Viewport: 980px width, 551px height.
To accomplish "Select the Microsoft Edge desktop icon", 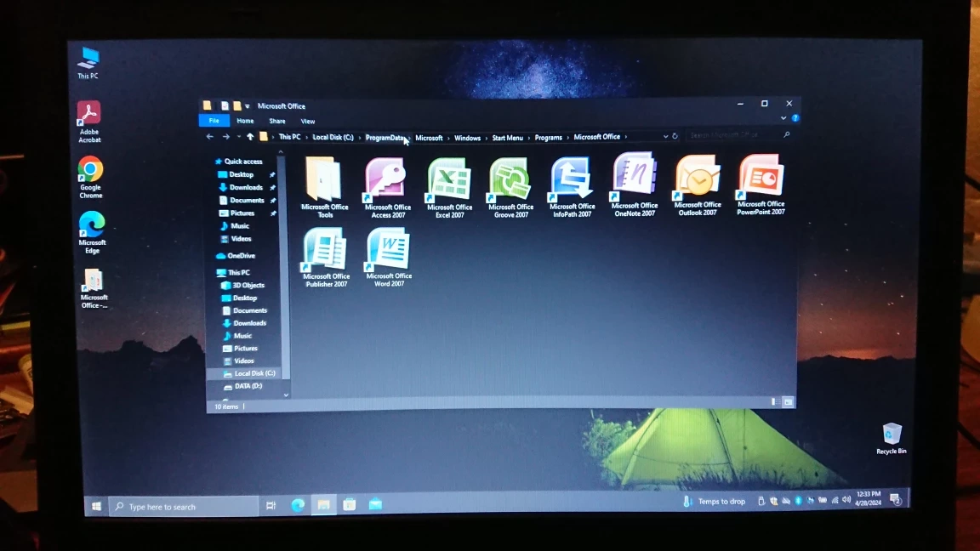I will point(92,232).
